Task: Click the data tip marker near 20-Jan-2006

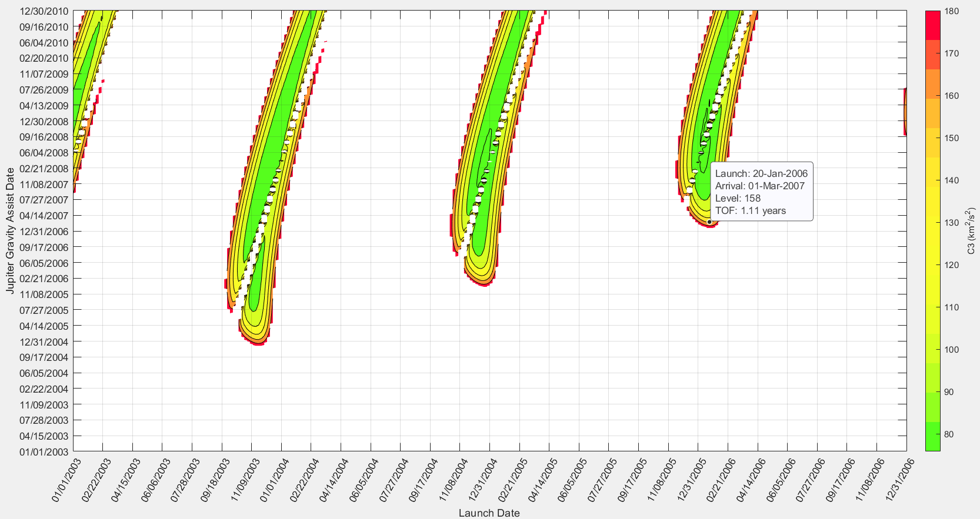Action: click(x=709, y=222)
